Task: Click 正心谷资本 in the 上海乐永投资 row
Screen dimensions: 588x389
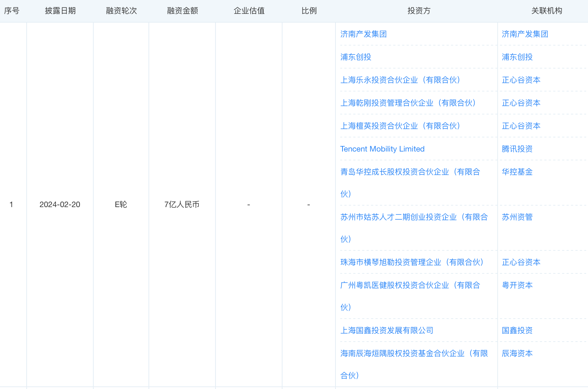Action: [x=521, y=80]
